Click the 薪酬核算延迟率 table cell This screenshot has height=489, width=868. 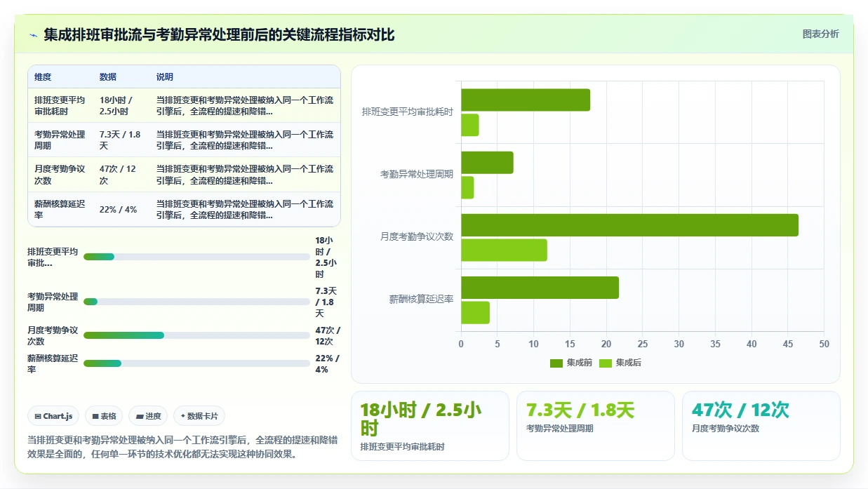(60, 209)
